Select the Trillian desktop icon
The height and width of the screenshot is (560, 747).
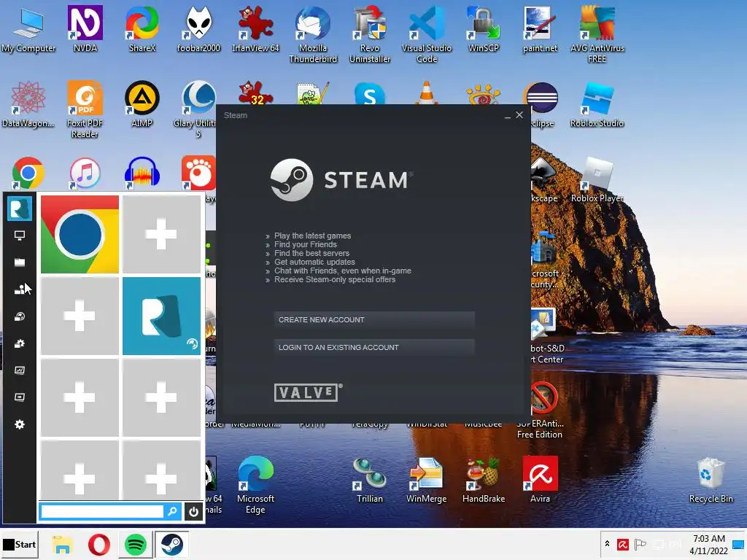370,480
